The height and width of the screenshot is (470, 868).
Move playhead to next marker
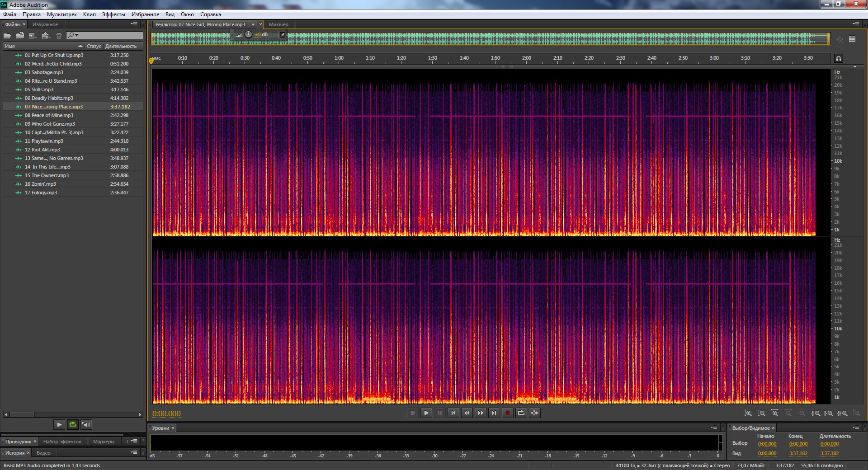[x=494, y=413]
